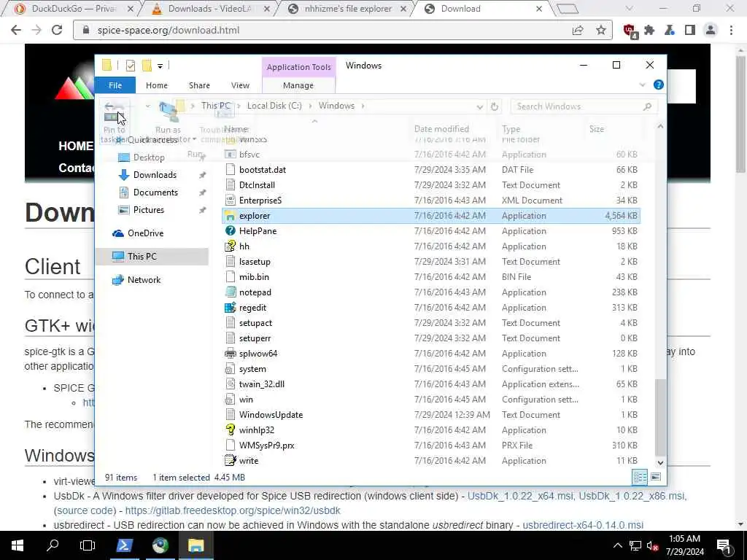Select the notepad application icon
747x560 pixels.
[230, 292]
